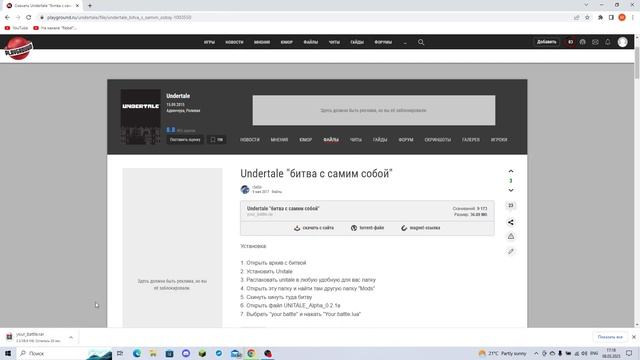The image size is (640, 360).
Task: Expand the '...' more menu in site navigation
Action: [x=405, y=42]
